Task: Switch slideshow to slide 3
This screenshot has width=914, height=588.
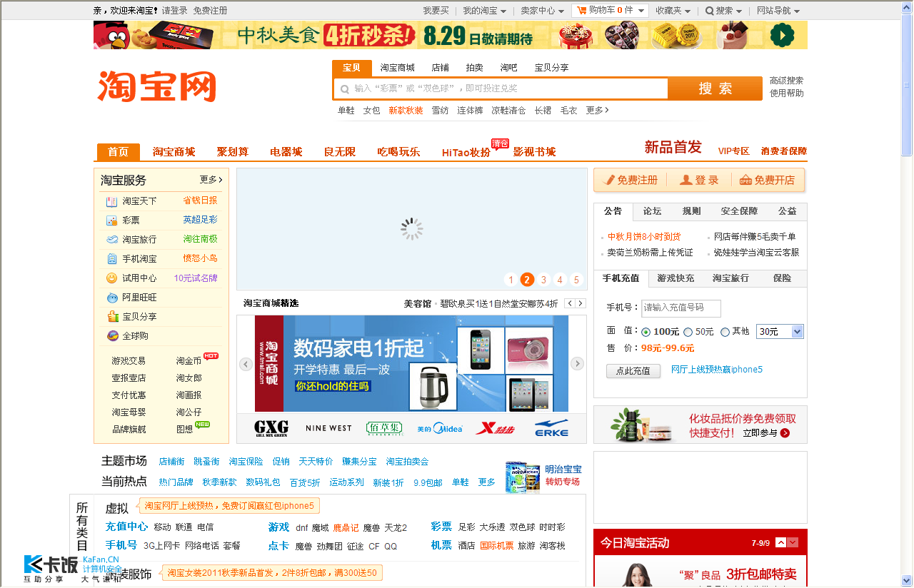Action: point(543,280)
